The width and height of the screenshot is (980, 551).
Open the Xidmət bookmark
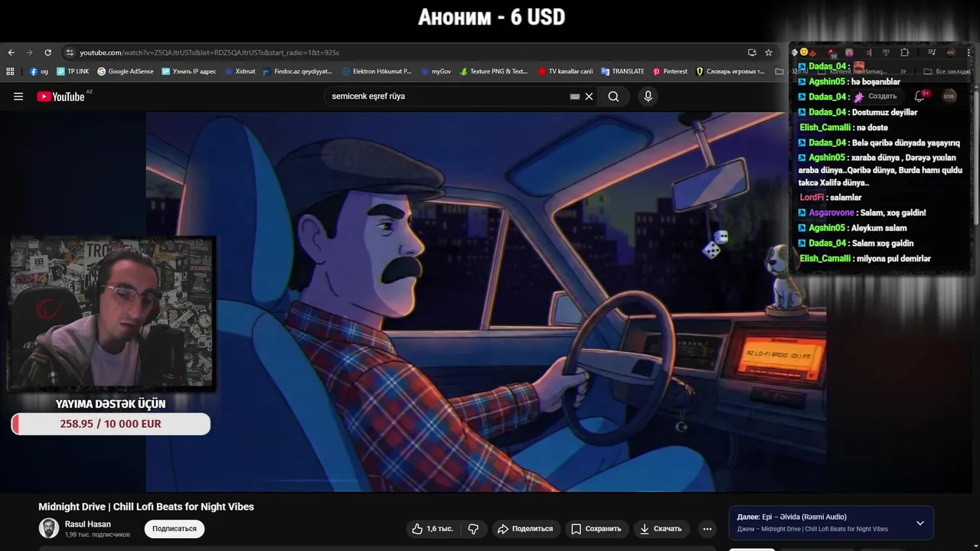pyautogui.click(x=240, y=71)
